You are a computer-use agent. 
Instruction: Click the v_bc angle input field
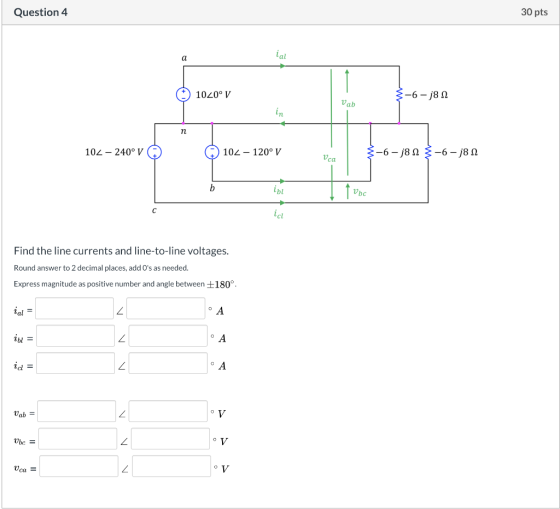point(170,439)
